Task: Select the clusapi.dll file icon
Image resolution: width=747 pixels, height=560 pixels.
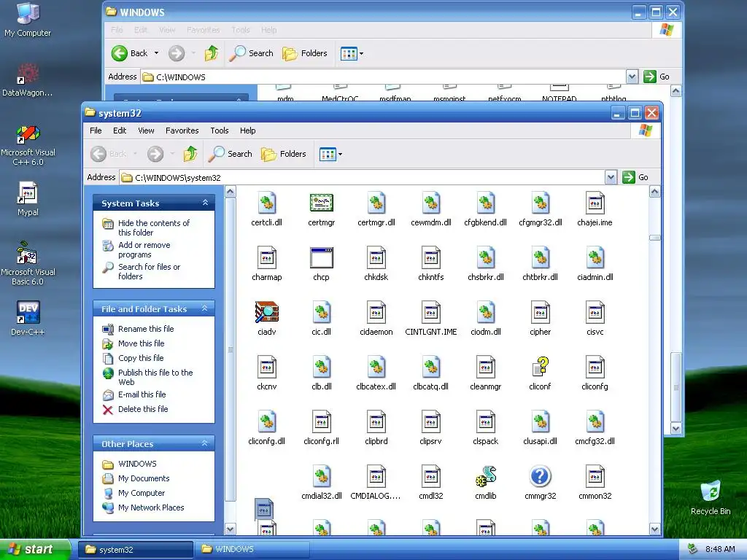Action: (x=541, y=422)
